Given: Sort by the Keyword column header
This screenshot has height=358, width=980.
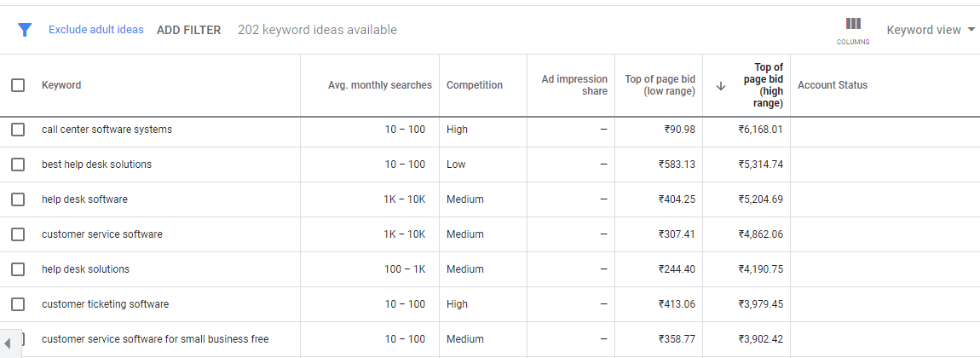Looking at the screenshot, I should (61, 85).
